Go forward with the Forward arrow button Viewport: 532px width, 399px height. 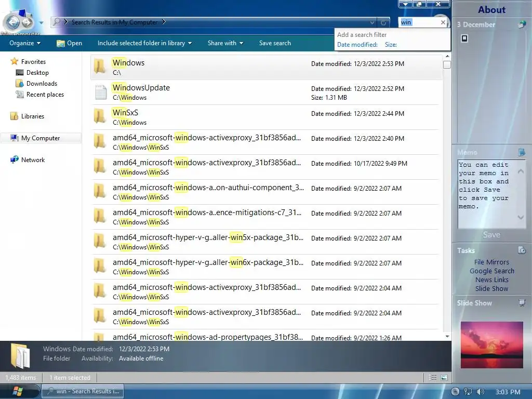(x=28, y=22)
